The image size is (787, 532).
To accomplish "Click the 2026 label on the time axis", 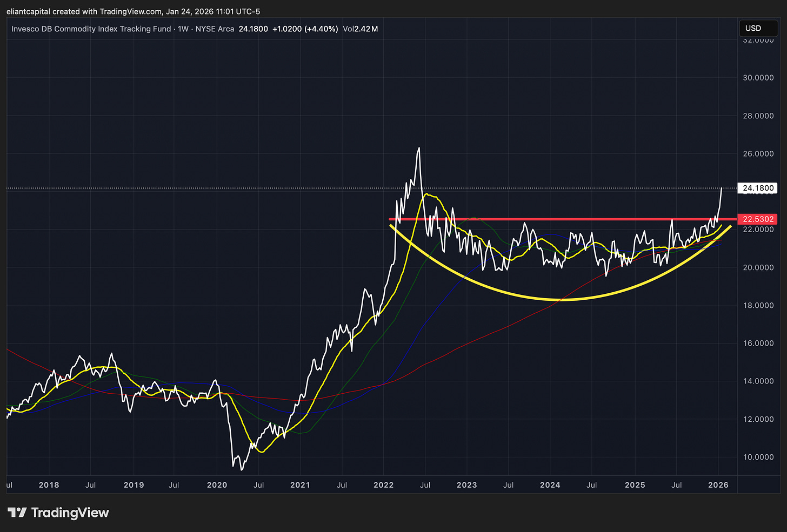I will pyautogui.click(x=718, y=484).
